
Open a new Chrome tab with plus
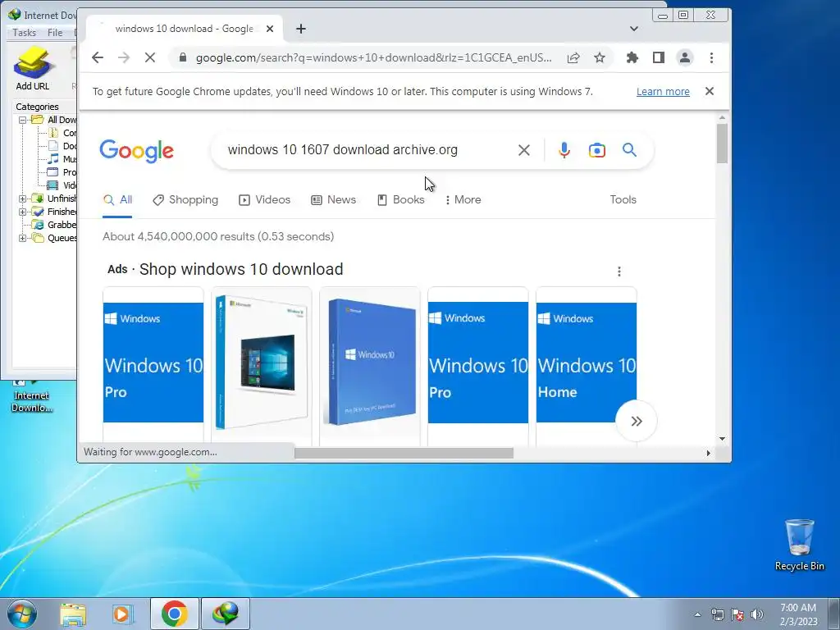(301, 29)
